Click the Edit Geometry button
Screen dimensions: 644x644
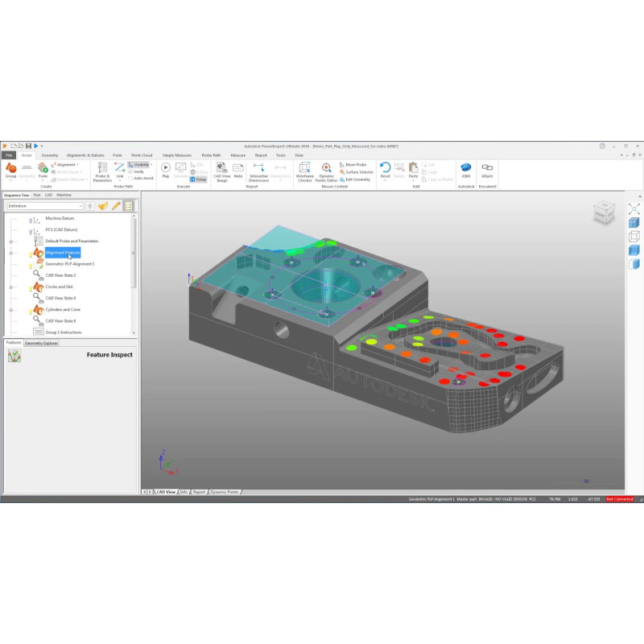pyautogui.click(x=355, y=180)
